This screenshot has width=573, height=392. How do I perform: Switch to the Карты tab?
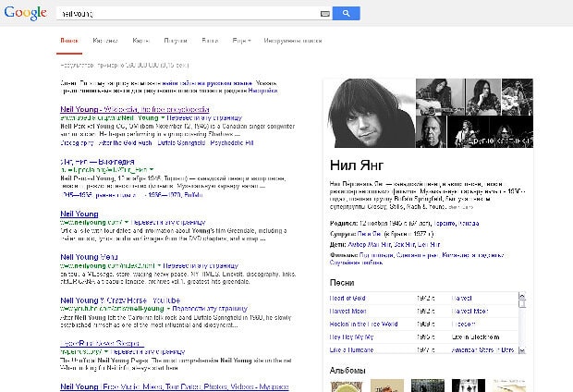[141, 42]
